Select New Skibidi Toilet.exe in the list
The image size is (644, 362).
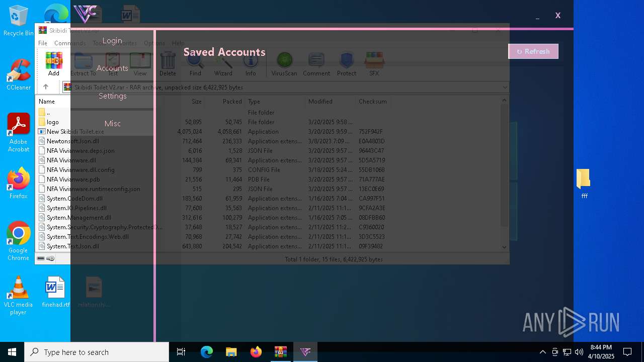(x=75, y=132)
